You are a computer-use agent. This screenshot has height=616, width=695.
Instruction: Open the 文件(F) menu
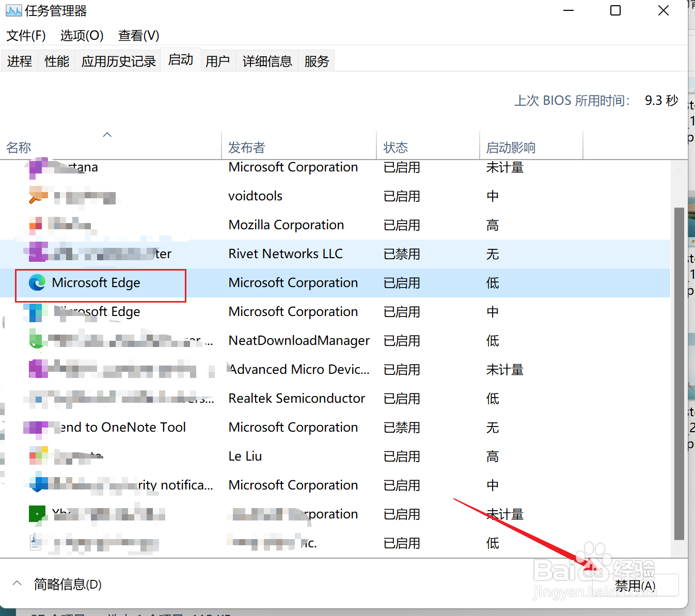pyautogui.click(x=26, y=36)
